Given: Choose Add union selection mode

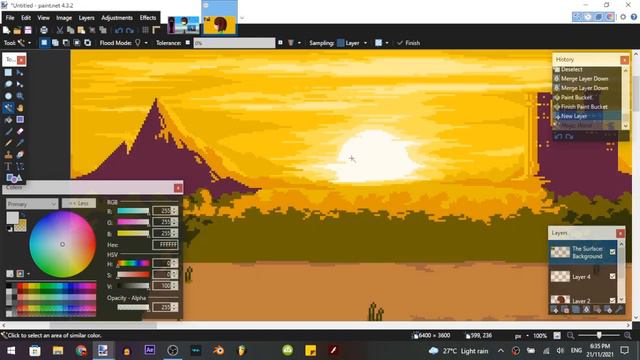Looking at the screenshot, I should [x=55, y=43].
